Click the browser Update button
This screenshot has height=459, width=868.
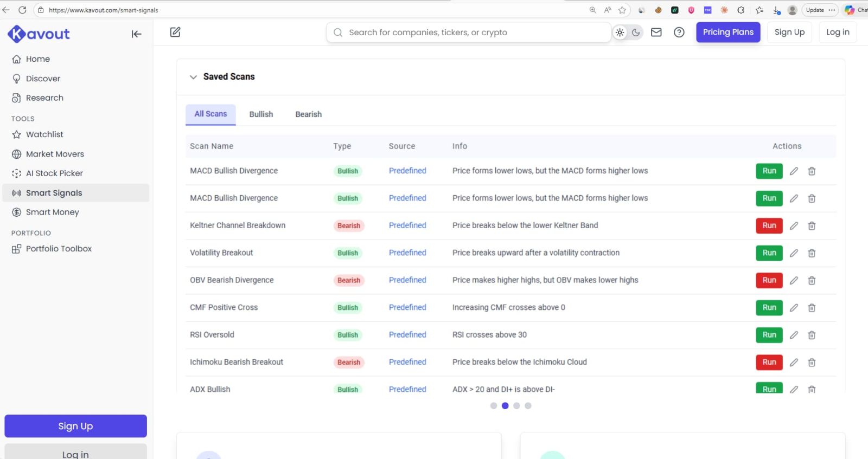[x=820, y=10]
